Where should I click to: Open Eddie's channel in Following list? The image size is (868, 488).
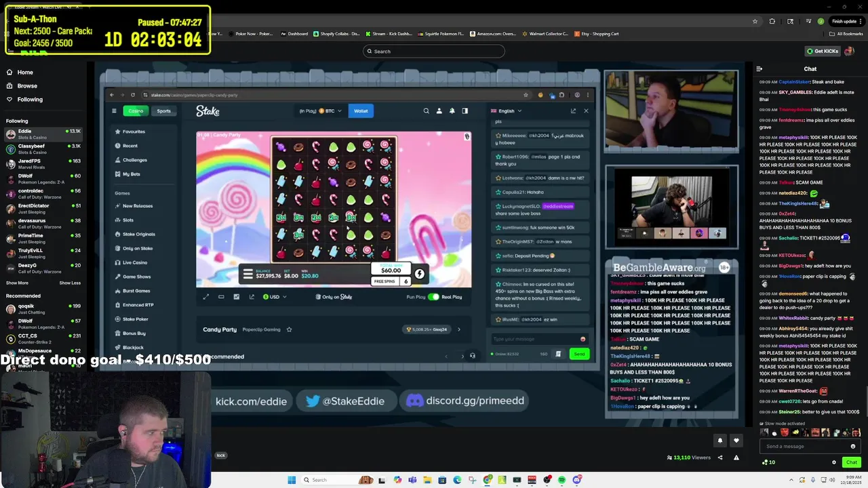click(42, 134)
